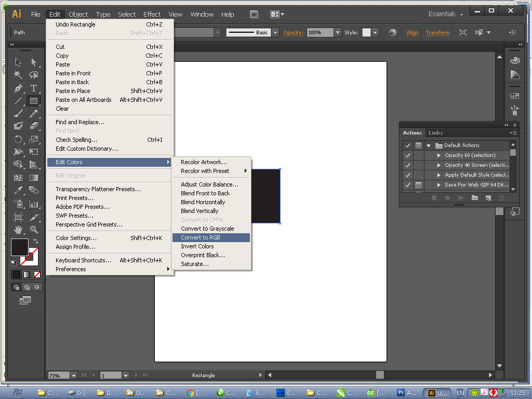The height and width of the screenshot is (399, 532).
Task: Select the Gradient tool
Action: tap(34, 178)
